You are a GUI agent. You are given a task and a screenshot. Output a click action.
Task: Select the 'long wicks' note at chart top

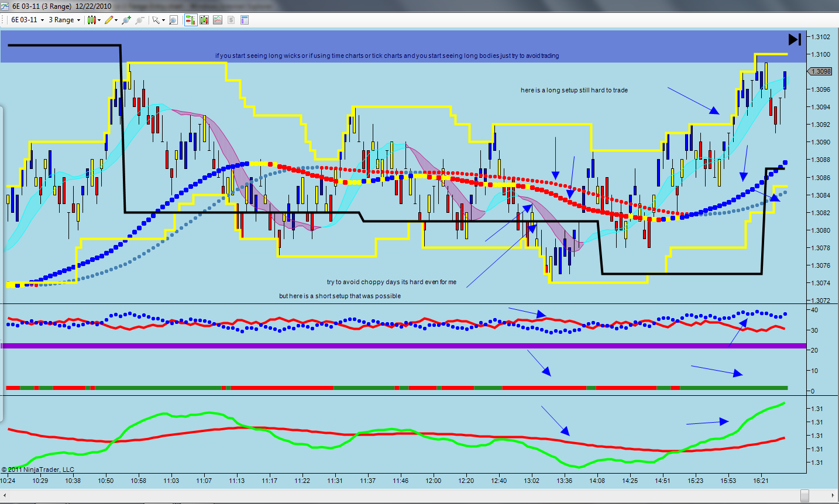(387, 56)
